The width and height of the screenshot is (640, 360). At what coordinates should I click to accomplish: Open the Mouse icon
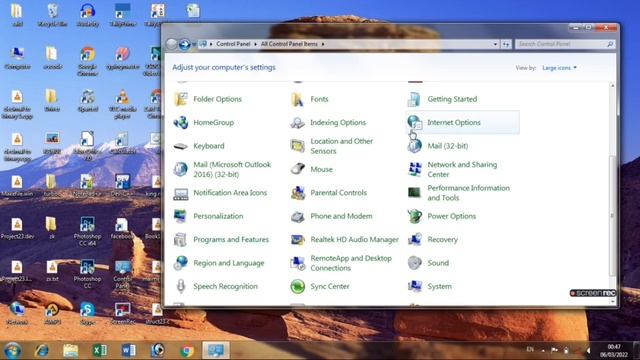[298, 169]
